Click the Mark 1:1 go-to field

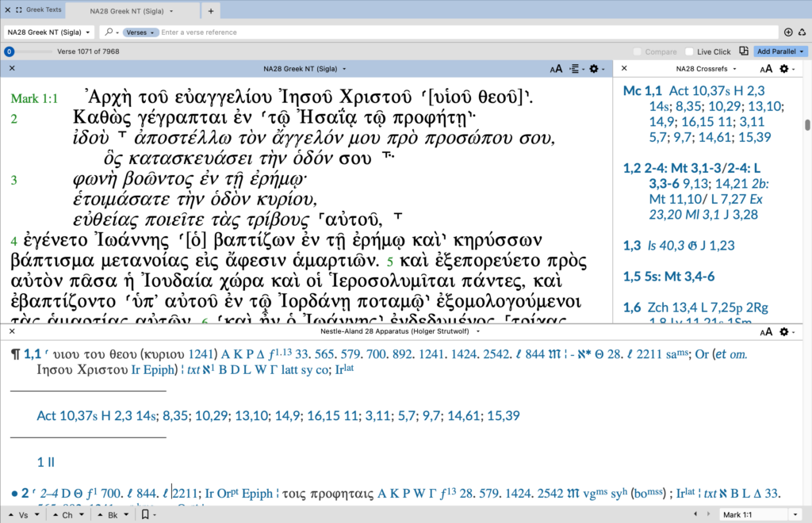(755, 515)
